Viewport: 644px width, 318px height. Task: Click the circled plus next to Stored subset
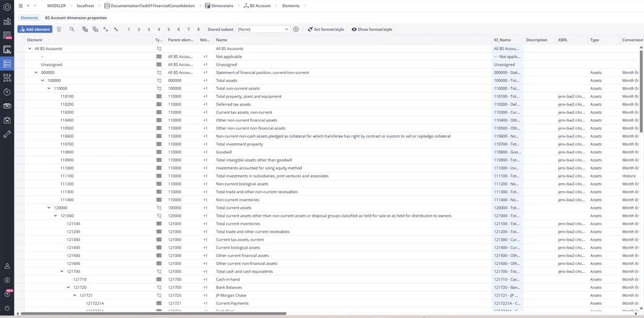296,29
